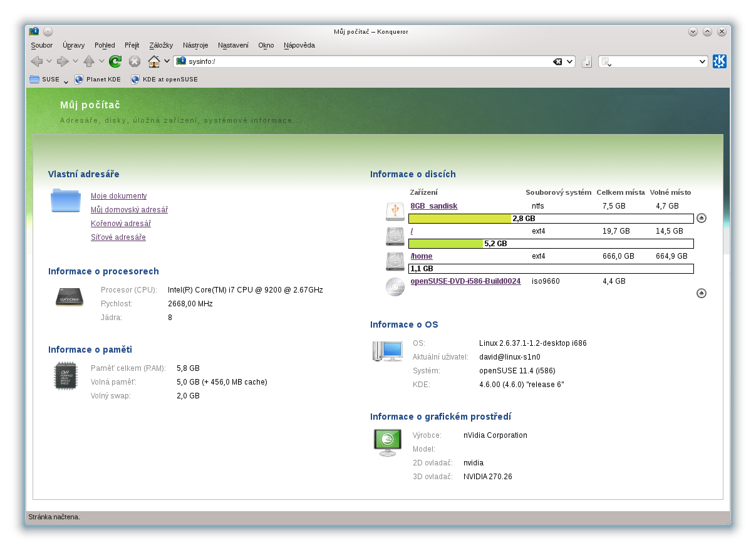Go up one directory level
Image resolution: width=756 pixels, height=550 pixels.
point(89,61)
